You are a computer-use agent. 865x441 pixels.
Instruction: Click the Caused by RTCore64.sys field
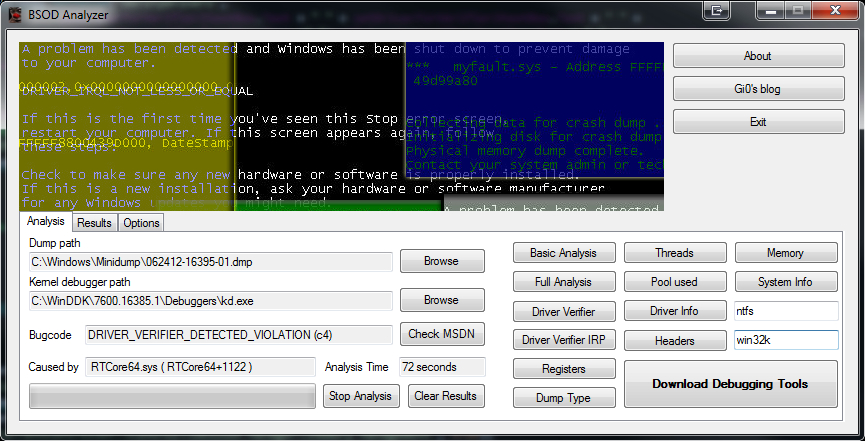point(200,366)
